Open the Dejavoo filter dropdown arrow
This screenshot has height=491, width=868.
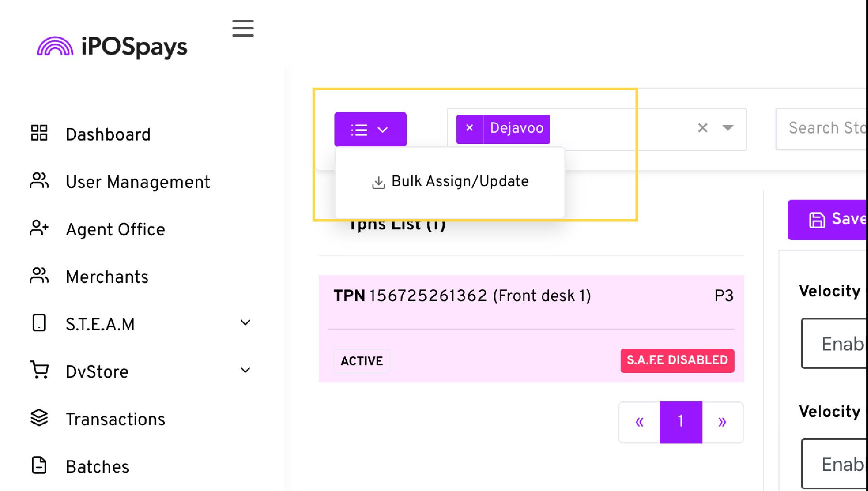tap(728, 128)
